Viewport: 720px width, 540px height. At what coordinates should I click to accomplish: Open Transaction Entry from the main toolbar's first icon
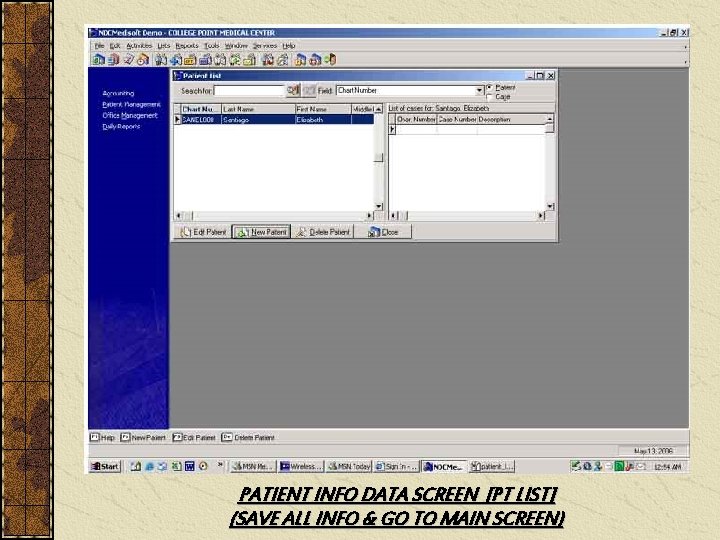pyautogui.click(x=98, y=60)
